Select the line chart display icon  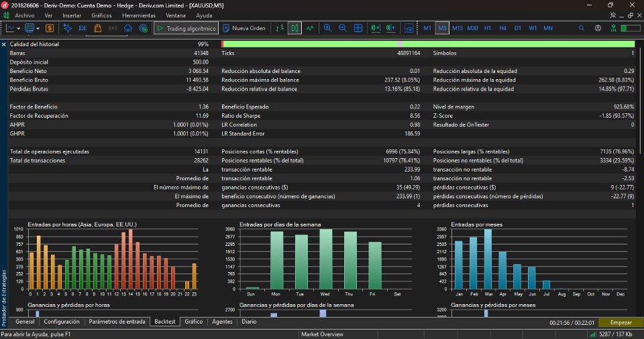point(310,28)
